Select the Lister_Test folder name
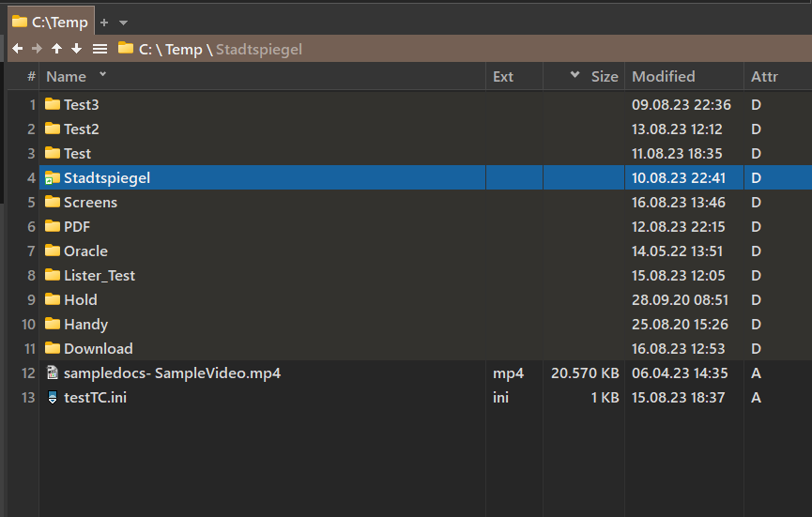The width and height of the screenshot is (812, 517). point(100,275)
